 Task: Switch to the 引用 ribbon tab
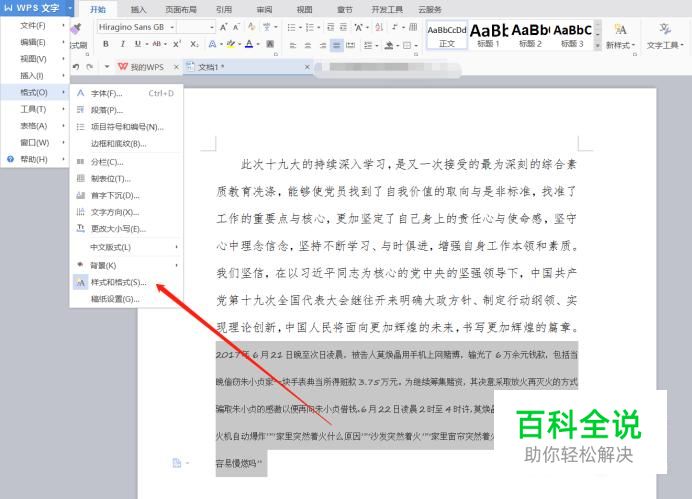(x=224, y=9)
